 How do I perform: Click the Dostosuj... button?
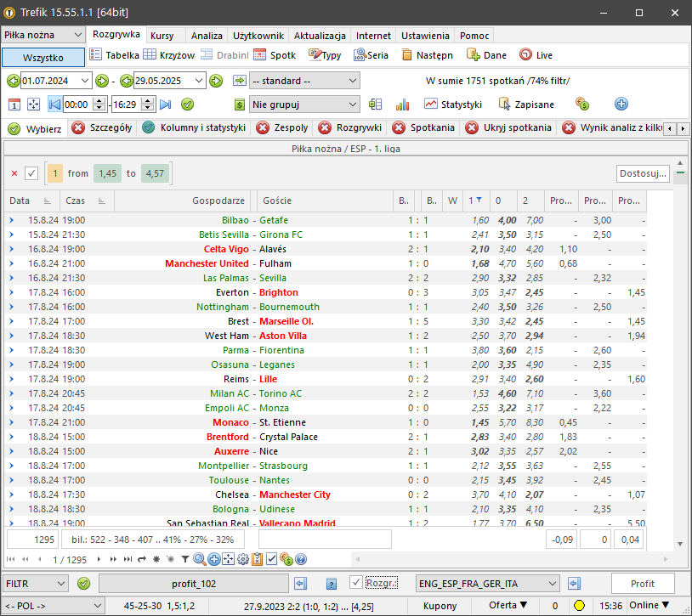click(x=643, y=173)
